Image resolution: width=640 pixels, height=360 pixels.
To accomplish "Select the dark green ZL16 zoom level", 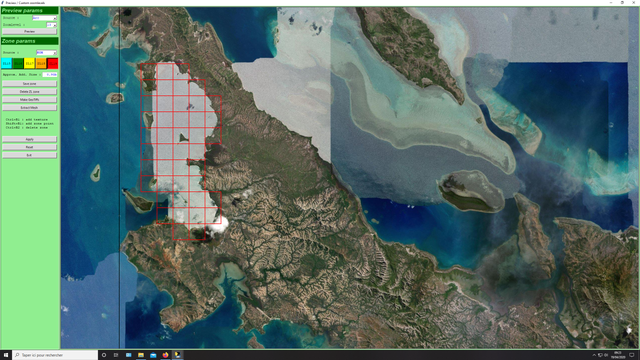I will click(18, 64).
